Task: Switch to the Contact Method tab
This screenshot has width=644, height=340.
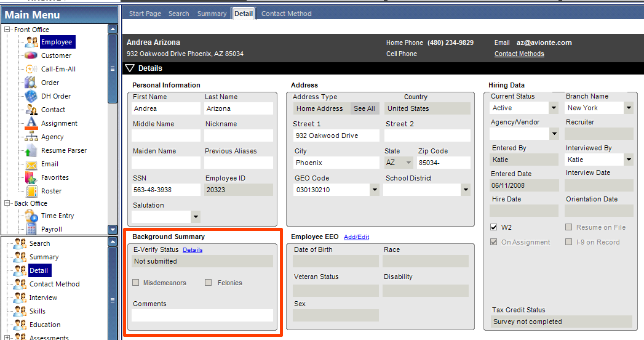Action: [x=286, y=14]
